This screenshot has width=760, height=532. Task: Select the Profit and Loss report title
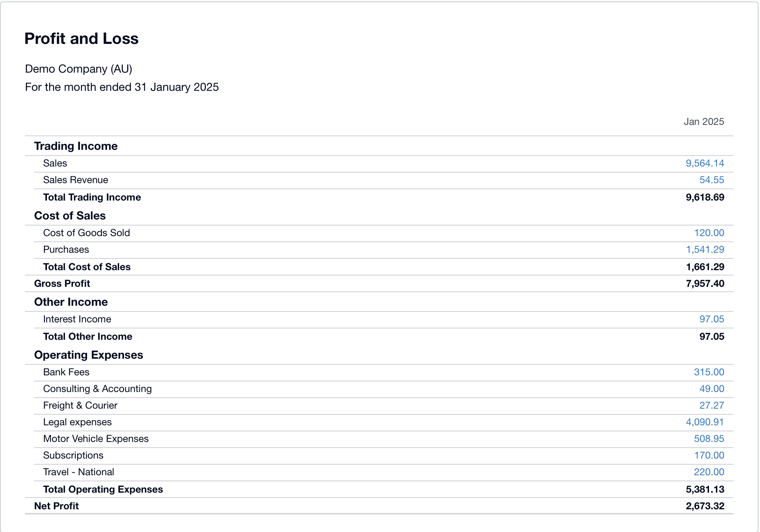81,39
